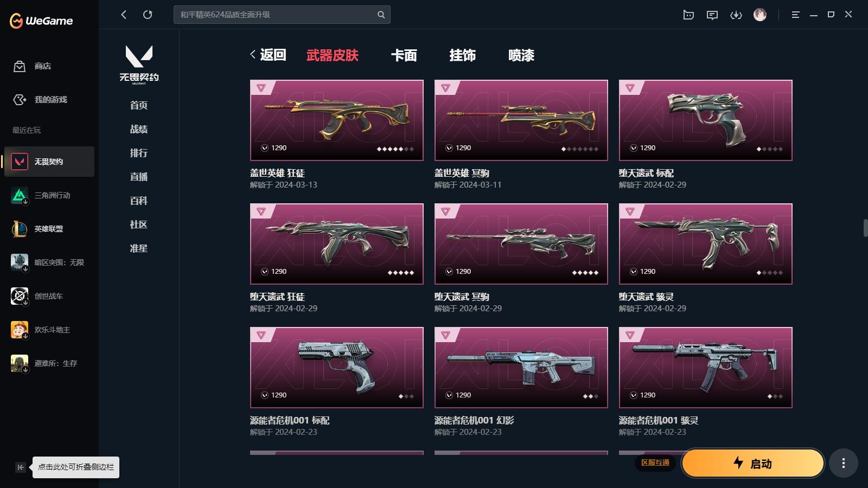The width and height of the screenshot is (868, 488).
Task: Click the back arrow navigation icon
Action: pyautogui.click(x=124, y=15)
